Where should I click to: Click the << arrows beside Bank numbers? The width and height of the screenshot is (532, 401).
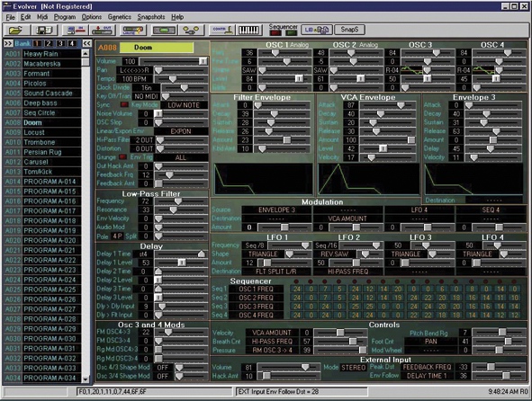click(x=86, y=43)
